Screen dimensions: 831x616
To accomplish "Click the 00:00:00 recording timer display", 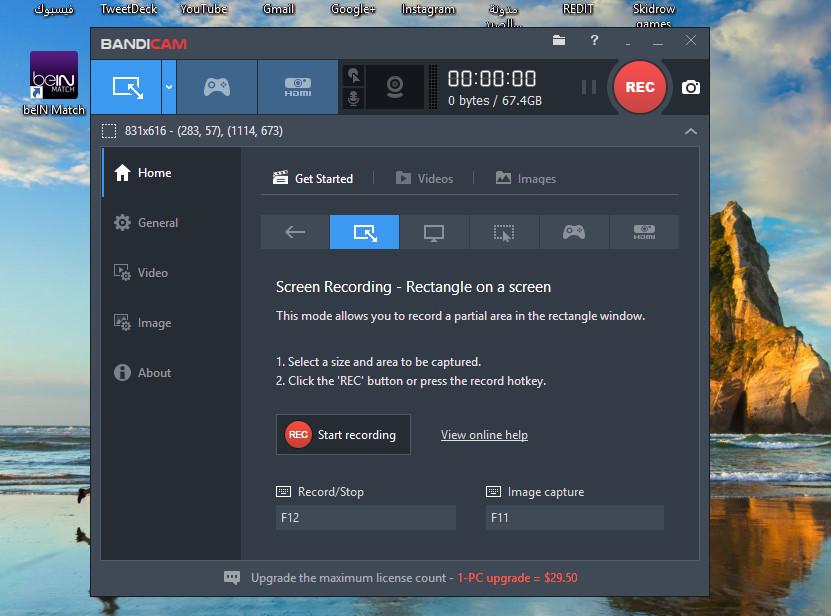I will pyautogui.click(x=492, y=78).
